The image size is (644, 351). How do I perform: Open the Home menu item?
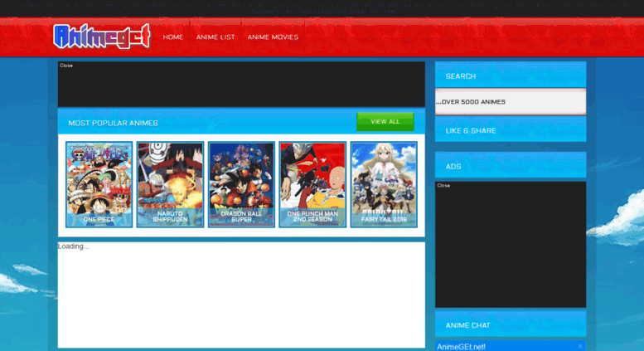173,37
